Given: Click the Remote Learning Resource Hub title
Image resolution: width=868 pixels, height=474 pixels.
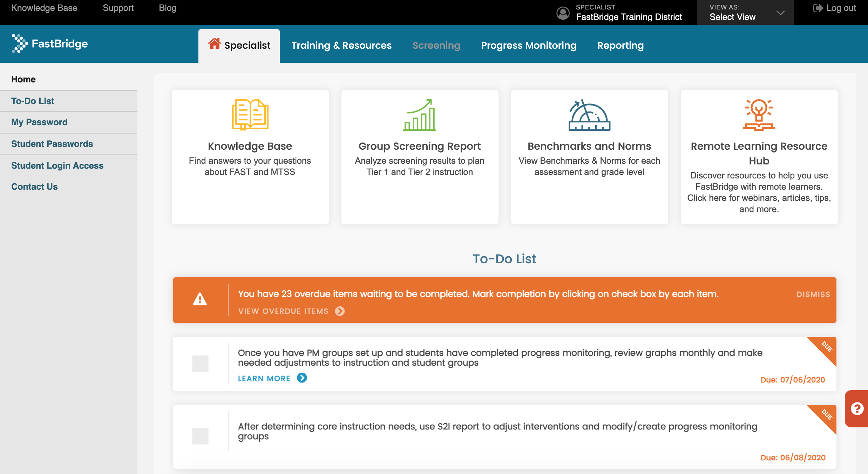Looking at the screenshot, I should tap(759, 153).
